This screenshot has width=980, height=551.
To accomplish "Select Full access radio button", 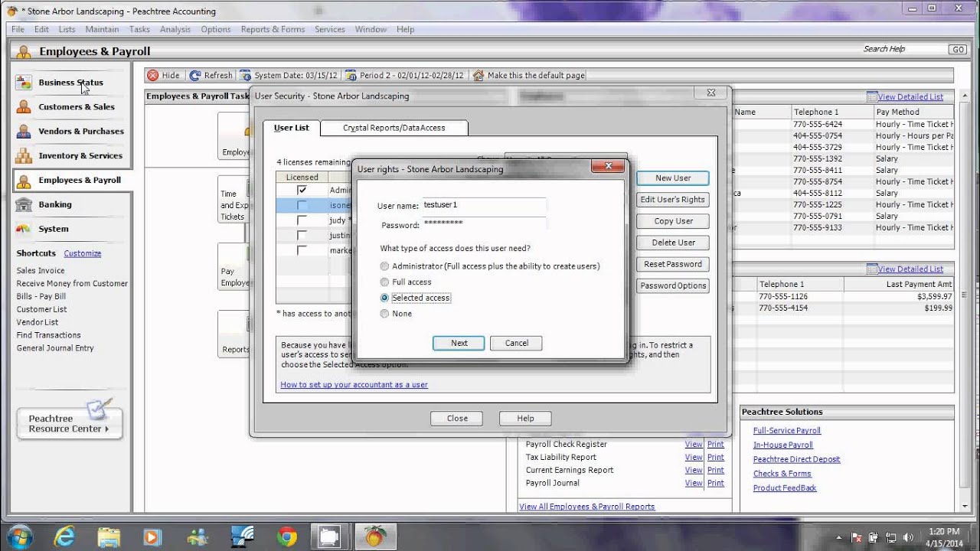I will point(384,282).
